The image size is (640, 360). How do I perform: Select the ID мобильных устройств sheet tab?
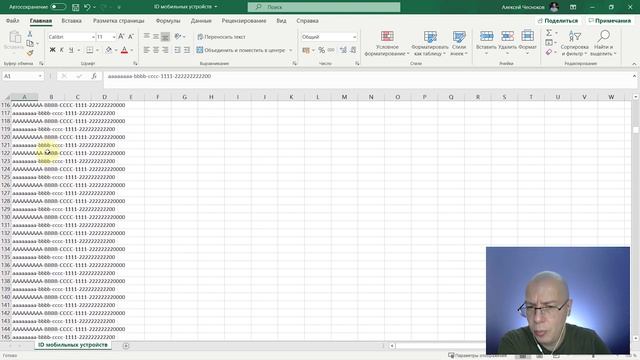tap(73, 345)
